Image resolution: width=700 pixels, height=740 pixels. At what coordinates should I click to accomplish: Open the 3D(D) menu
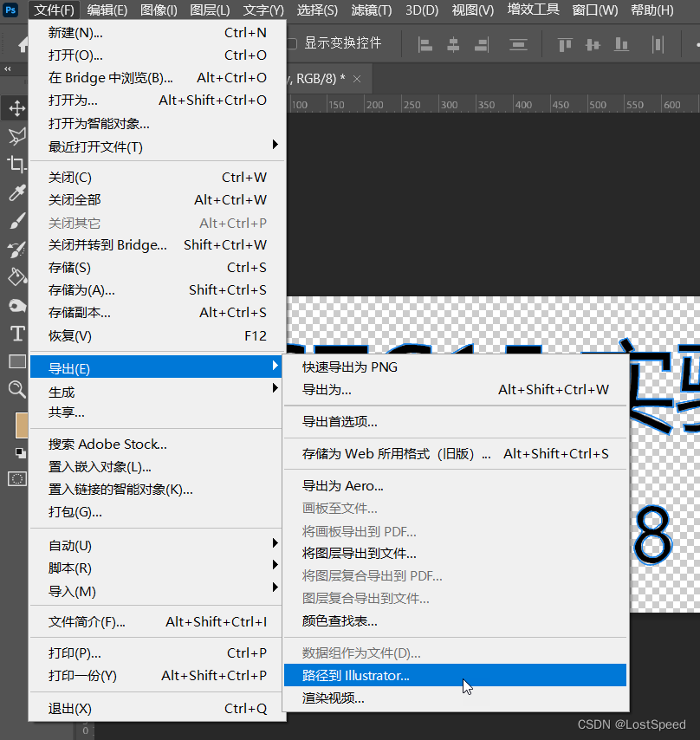pos(422,10)
